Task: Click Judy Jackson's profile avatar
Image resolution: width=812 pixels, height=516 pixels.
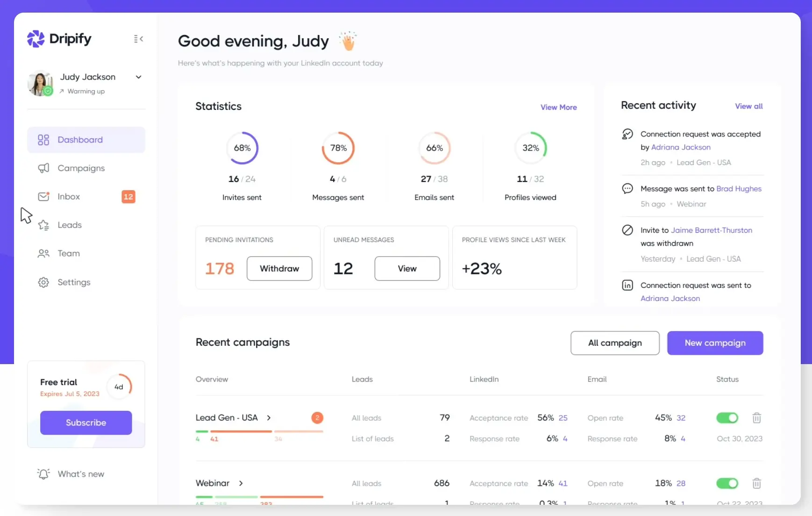Action: tap(40, 83)
